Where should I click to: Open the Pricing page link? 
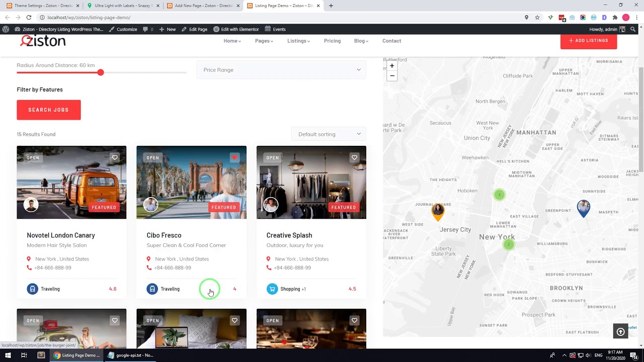click(332, 41)
